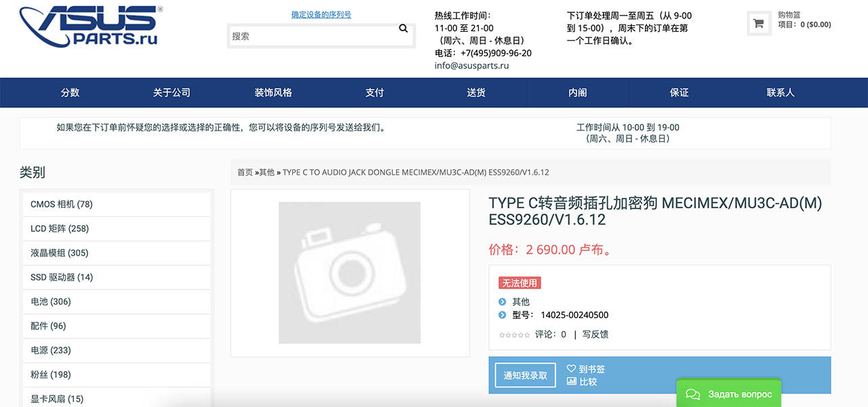Click the chat bubble icon in the green widget
Image resolution: width=868 pixels, height=407 pixels.
coord(692,394)
